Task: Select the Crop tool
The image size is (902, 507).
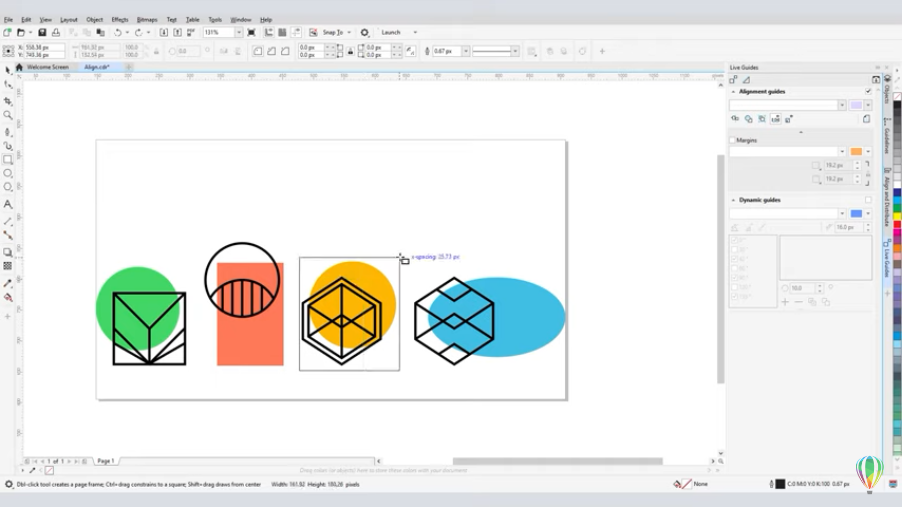Action: point(7,101)
